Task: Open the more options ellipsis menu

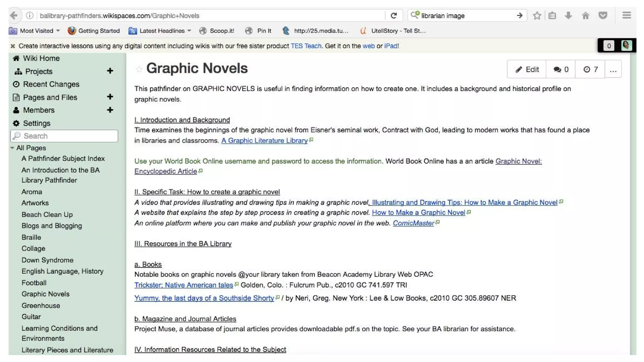Action: pyautogui.click(x=613, y=70)
